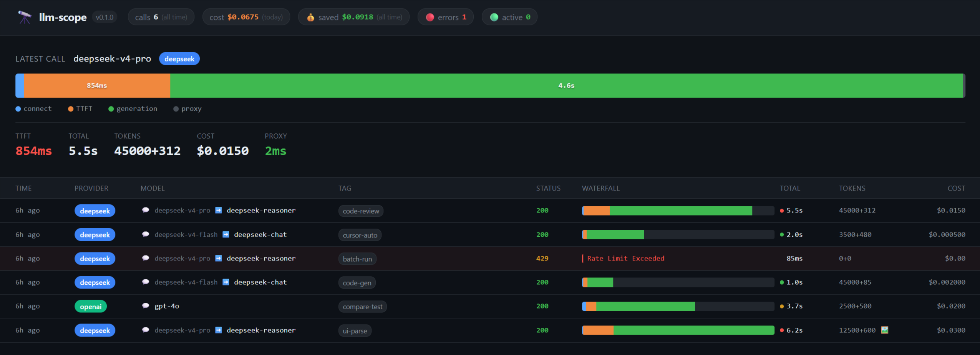Click model alias arrow icon in code-review row

point(219,210)
